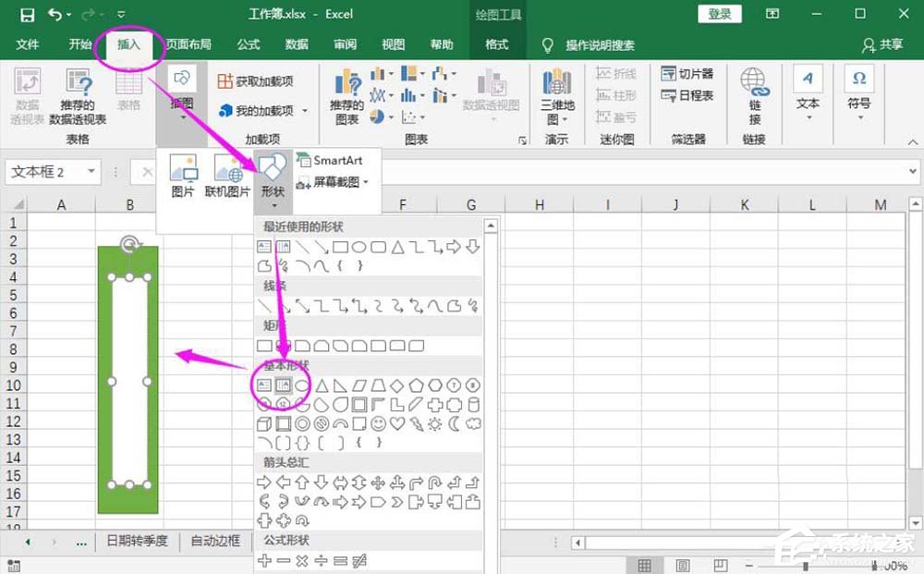Save the workbook from quick access toolbar
The height and width of the screenshot is (574, 924).
tap(27, 14)
